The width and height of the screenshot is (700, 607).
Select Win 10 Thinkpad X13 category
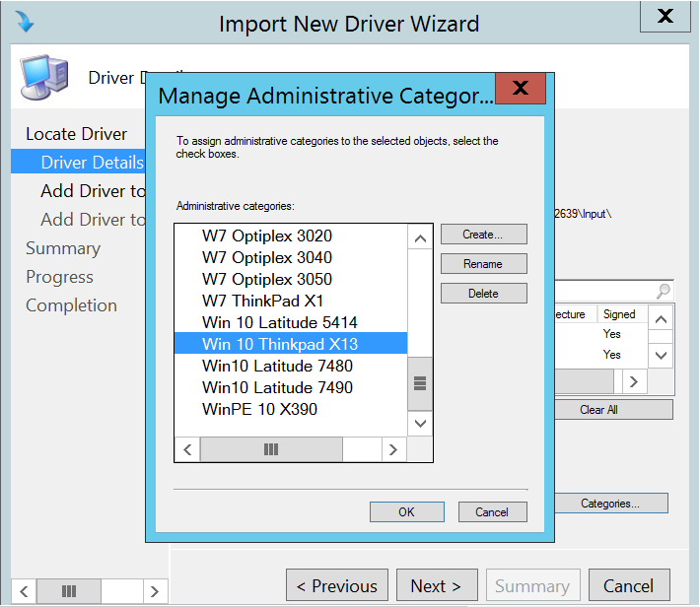tap(291, 344)
